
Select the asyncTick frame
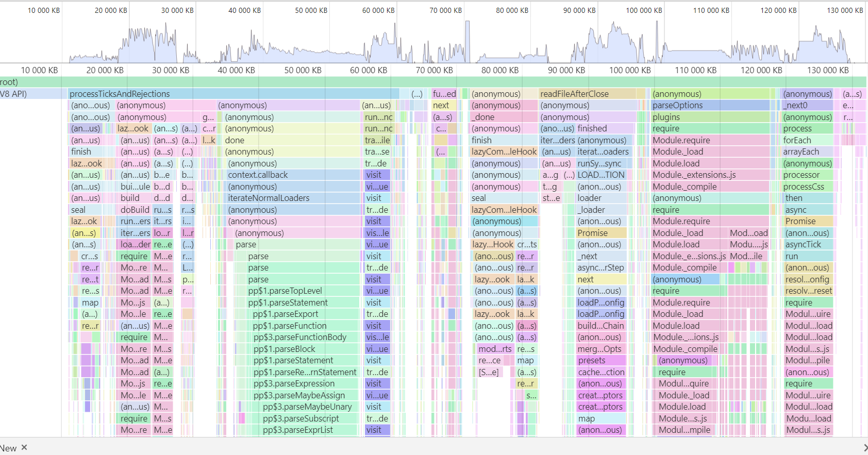pos(808,244)
